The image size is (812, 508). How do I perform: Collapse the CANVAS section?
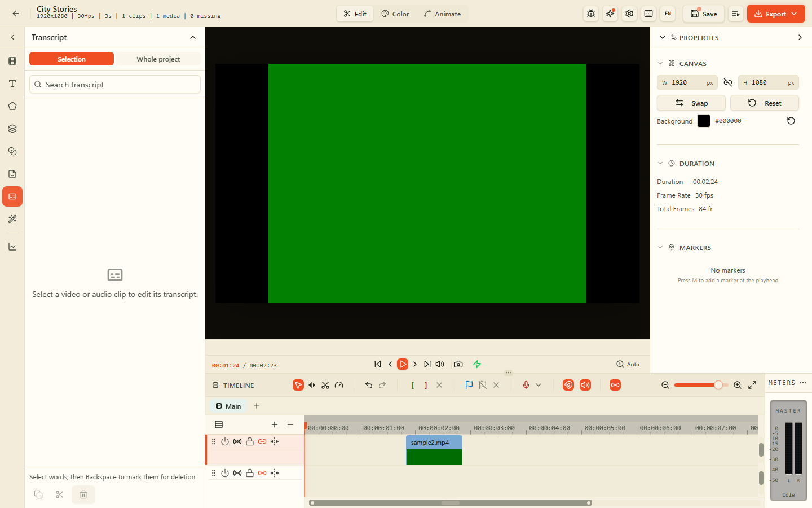tap(660, 64)
